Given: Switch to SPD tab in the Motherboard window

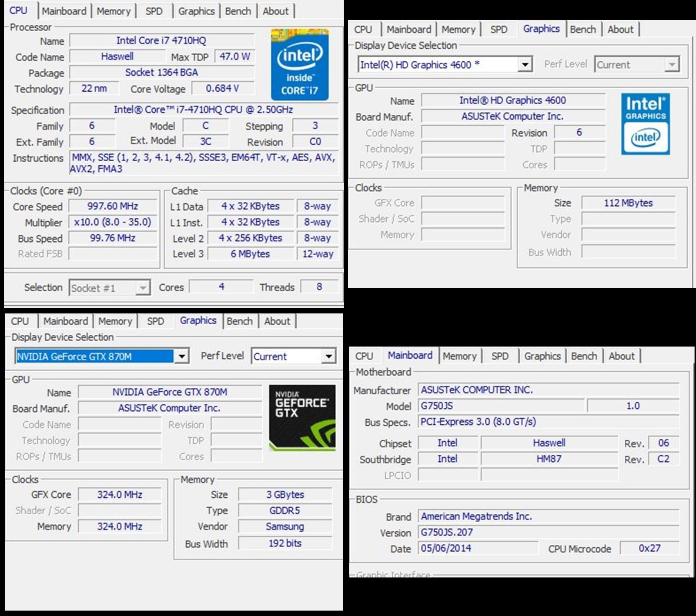Looking at the screenshot, I should [500, 356].
